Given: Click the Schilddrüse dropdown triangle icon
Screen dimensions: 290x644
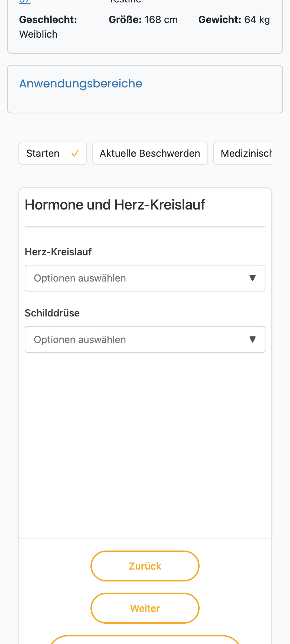Looking at the screenshot, I should click(252, 339).
